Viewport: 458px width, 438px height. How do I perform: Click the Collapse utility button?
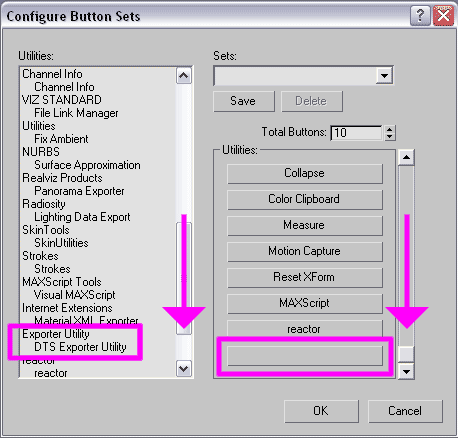tap(305, 173)
